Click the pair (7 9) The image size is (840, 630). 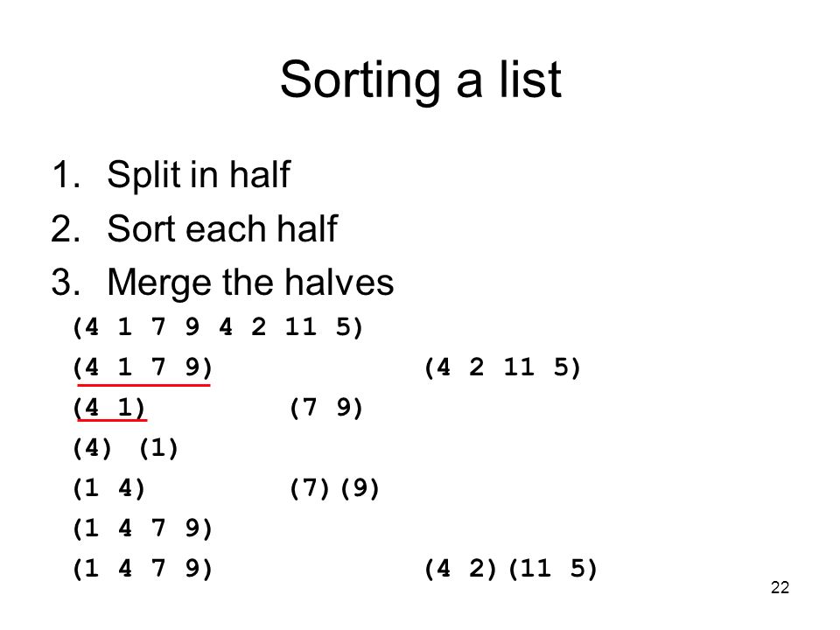[325, 408]
